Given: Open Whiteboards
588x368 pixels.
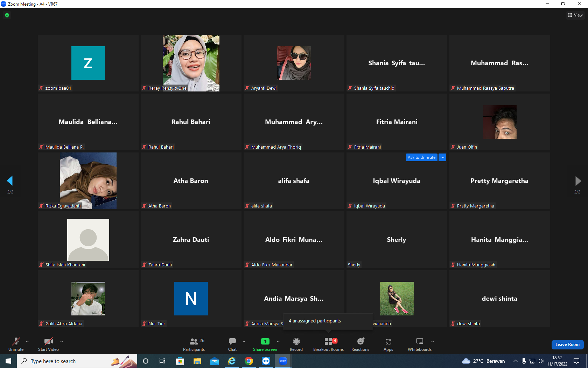Looking at the screenshot, I should coord(419,344).
